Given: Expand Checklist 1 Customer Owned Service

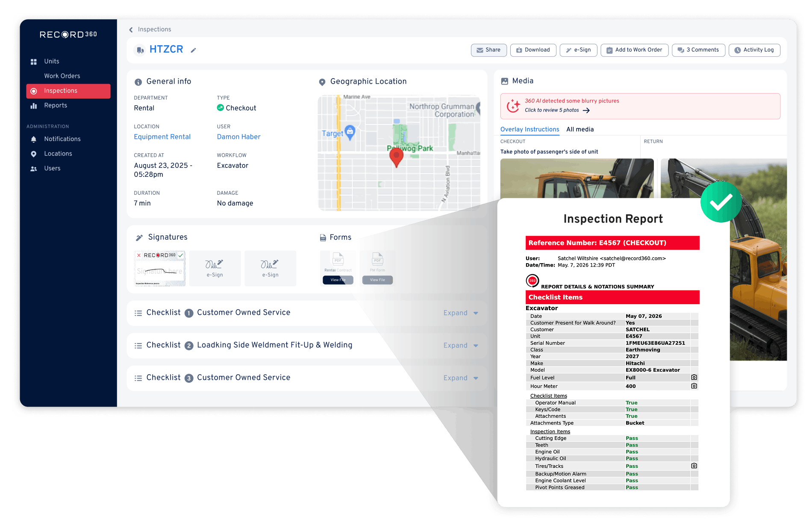Looking at the screenshot, I should [460, 313].
